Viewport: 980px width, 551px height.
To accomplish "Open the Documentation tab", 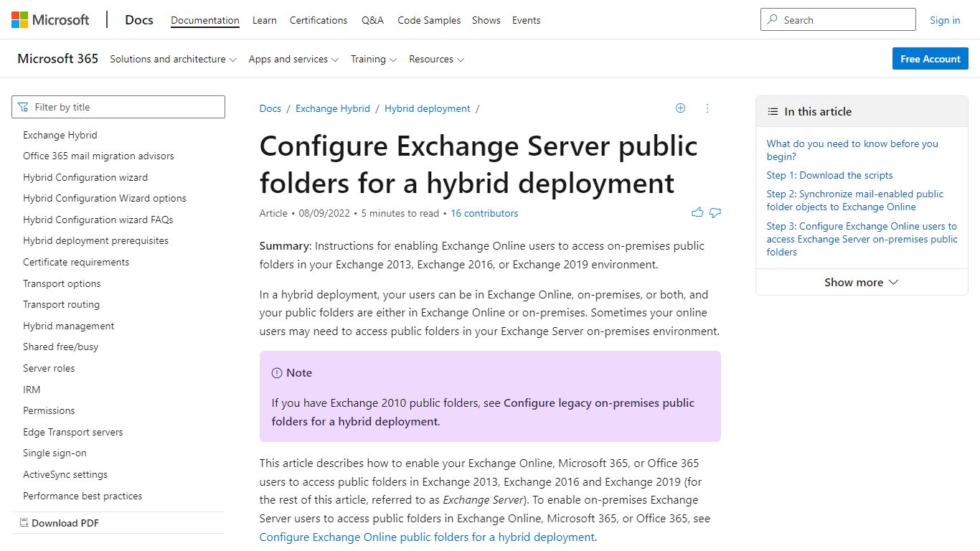I will pyautogui.click(x=205, y=20).
